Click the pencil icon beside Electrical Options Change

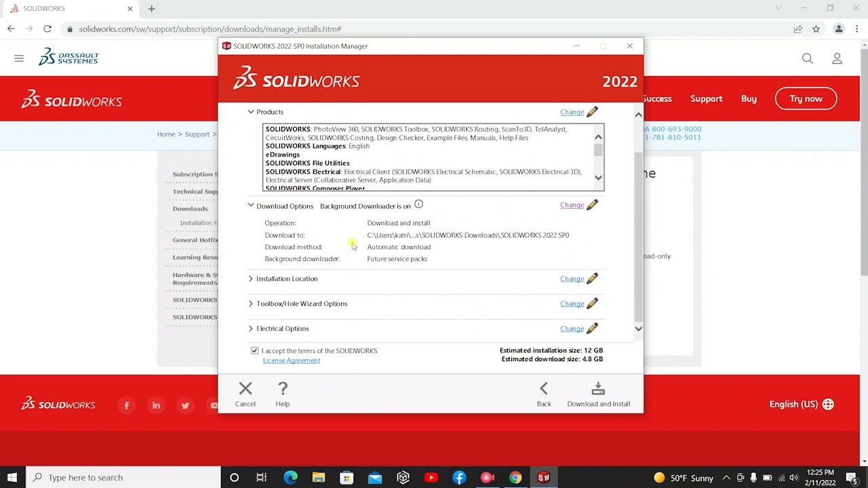click(592, 329)
